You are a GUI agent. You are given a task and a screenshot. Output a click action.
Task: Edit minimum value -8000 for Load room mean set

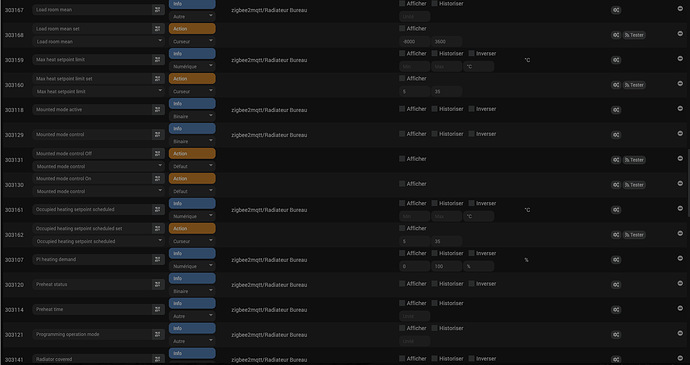click(x=415, y=41)
